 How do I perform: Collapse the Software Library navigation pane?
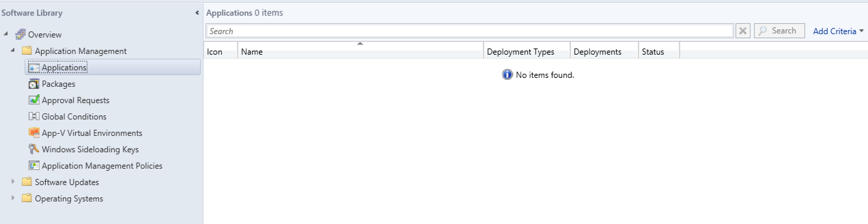click(x=197, y=13)
